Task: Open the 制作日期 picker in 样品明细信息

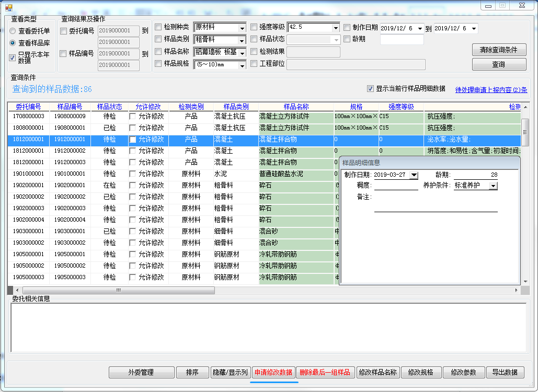Action: tap(414, 175)
